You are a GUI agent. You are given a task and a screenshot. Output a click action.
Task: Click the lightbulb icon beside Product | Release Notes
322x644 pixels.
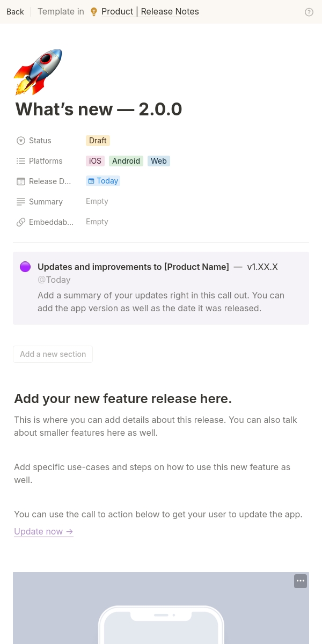pos(94,12)
